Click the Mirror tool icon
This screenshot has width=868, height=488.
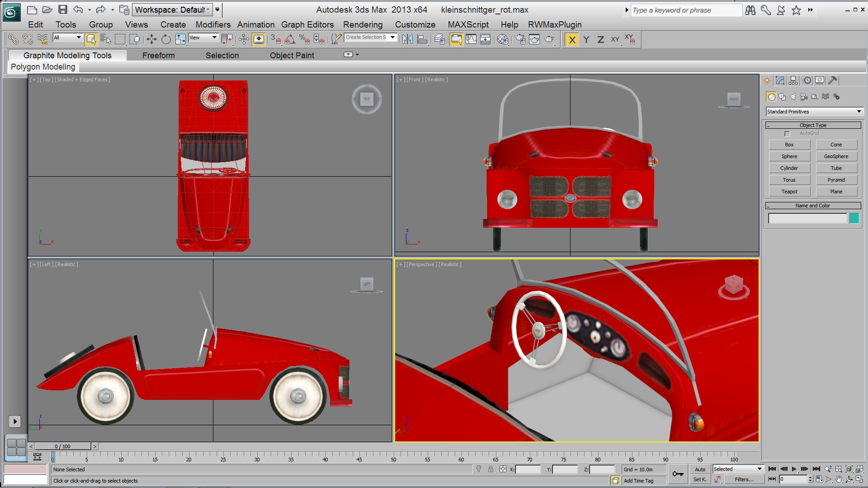pos(407,40)
